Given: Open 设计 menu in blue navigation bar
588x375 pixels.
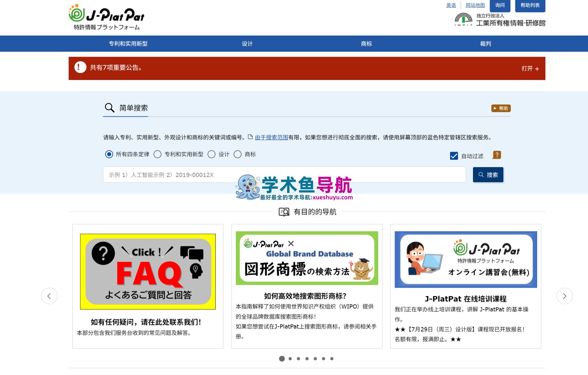Looking at the screenshot, I should pos(247,44).
